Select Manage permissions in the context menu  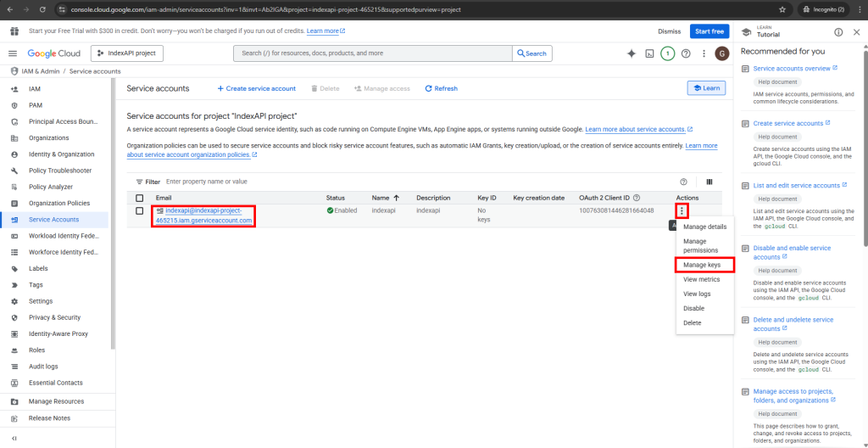point(700,246)
